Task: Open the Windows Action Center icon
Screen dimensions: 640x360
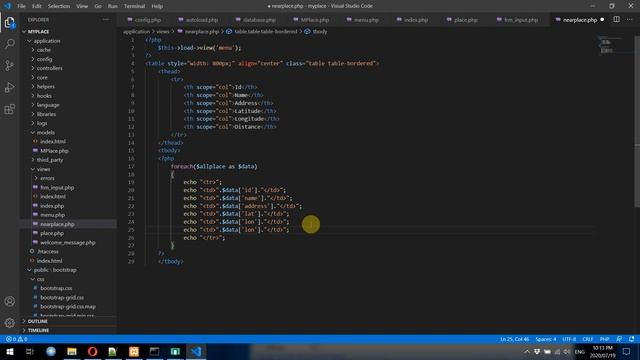Action: [x=627, y=351]
